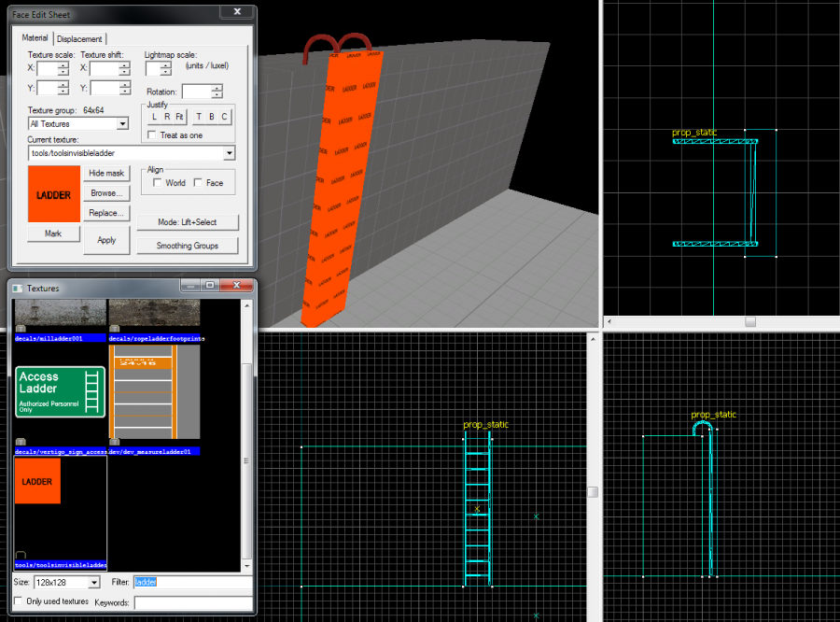Switch to the Displacement tab
The image size is (840, 622).
click(x=80, y=38)
